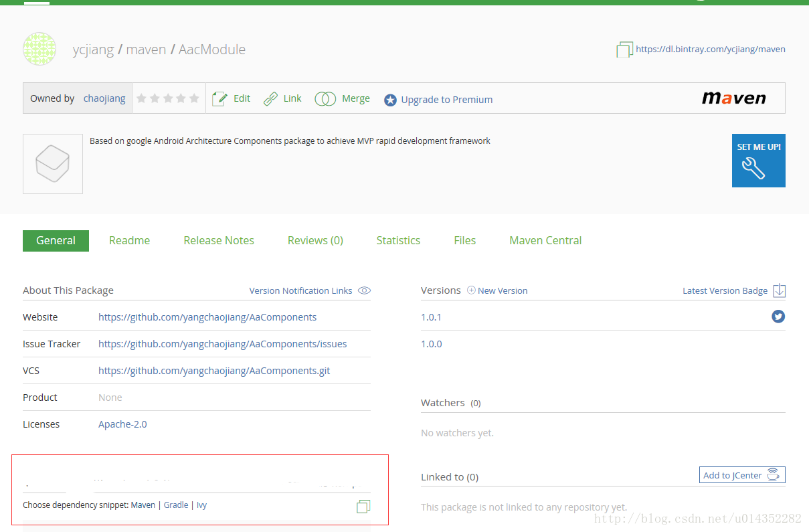Click the package box placeholder image

53,164
